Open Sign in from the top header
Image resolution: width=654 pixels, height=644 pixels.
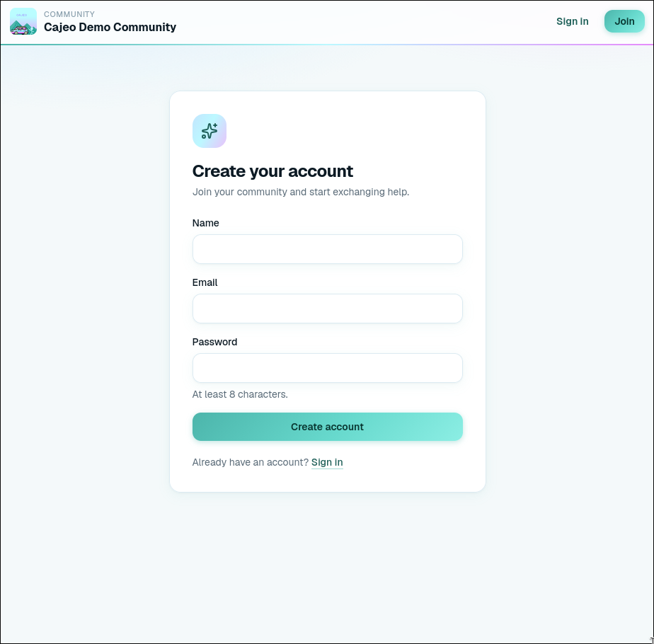point(572,21)
